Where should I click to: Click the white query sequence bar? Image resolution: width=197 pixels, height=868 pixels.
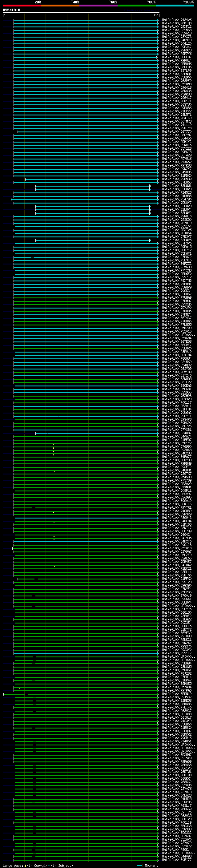pyautogui.click(x=81, y=13)
